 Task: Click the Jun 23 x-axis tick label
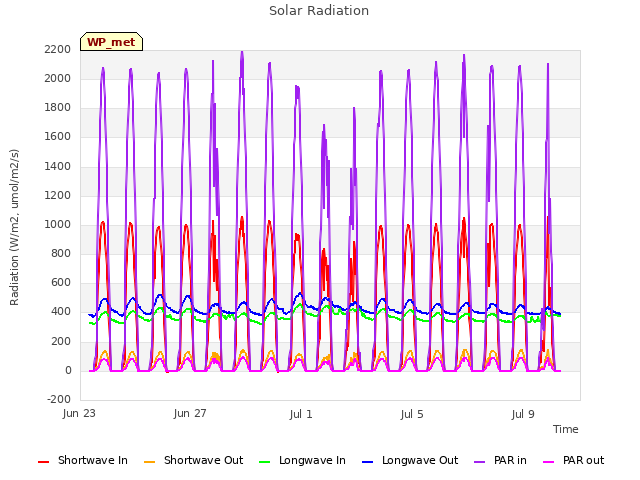pos(79,413)
